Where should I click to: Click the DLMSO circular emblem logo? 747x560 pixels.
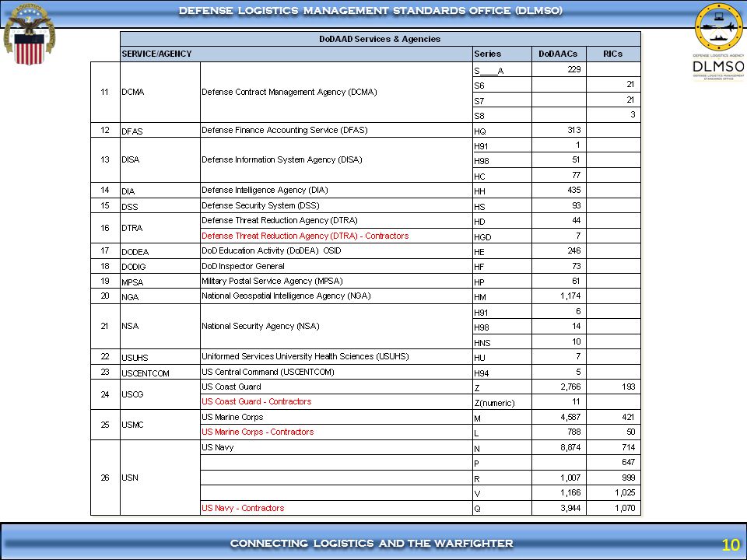[x=718, y=26]
